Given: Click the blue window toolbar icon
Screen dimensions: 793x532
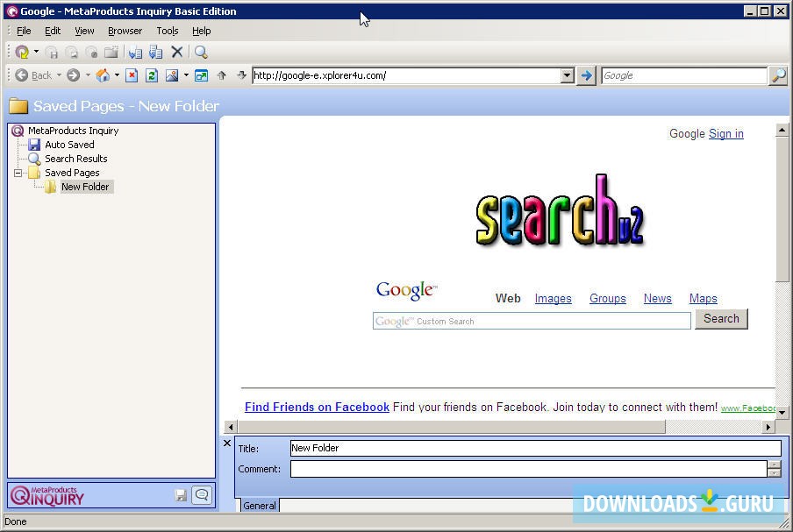Looking at the screenshot, I should point(201,75).
